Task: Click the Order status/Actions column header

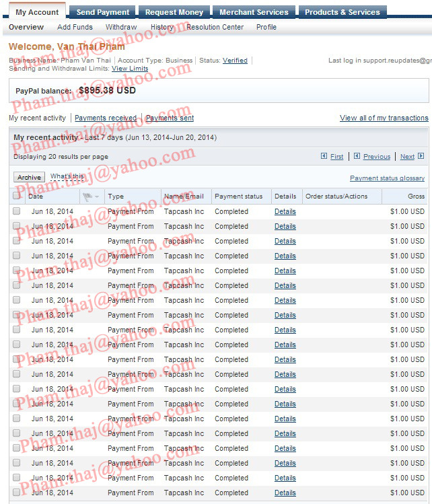Action: tap(336, 196)
